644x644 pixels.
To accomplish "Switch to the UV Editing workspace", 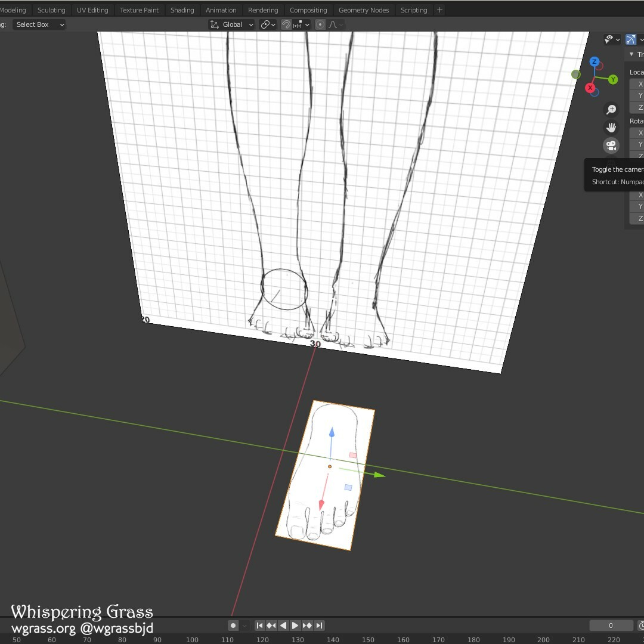I will [x=92, y=10].
